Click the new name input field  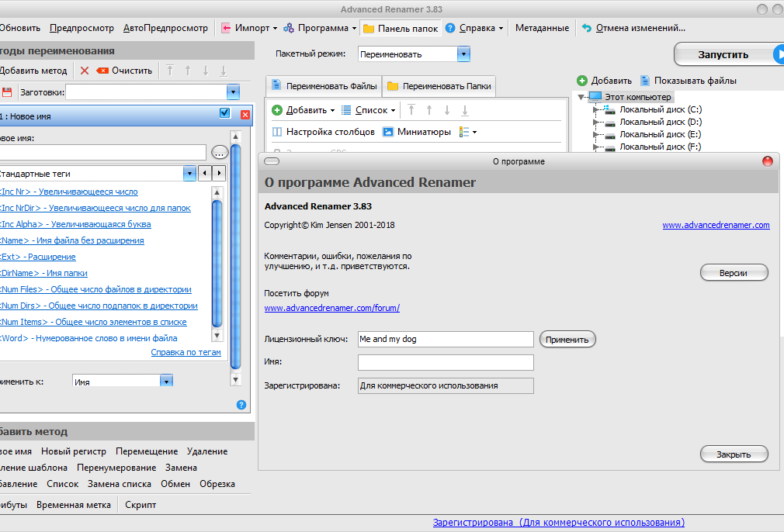pyautogui.click(x=102, y=152)
